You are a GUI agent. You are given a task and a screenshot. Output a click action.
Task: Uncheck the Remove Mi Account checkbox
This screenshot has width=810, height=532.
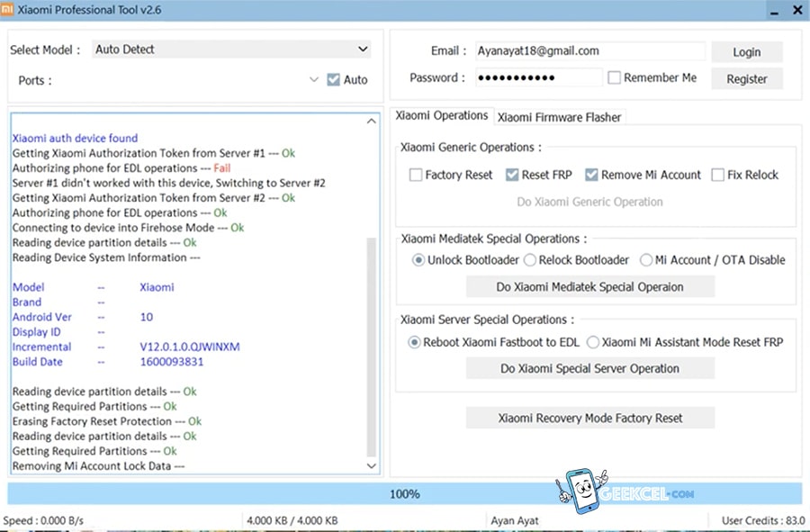(x=591, y=175)
